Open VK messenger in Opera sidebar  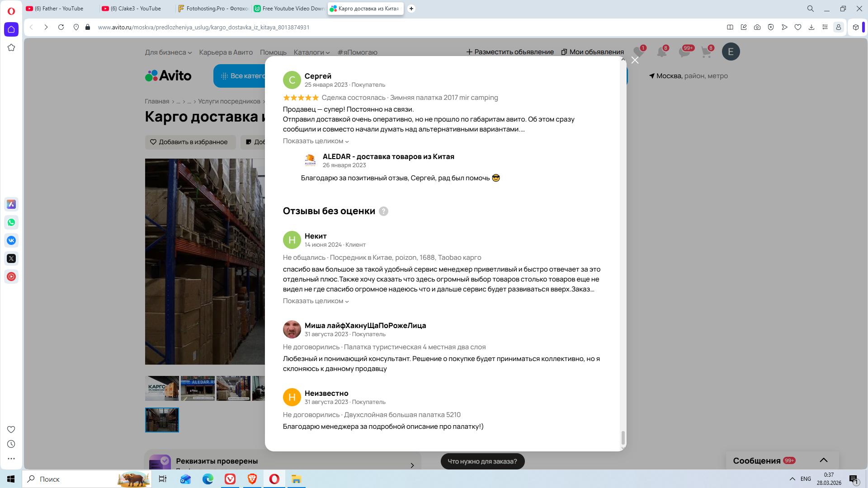tap(11, 240)
